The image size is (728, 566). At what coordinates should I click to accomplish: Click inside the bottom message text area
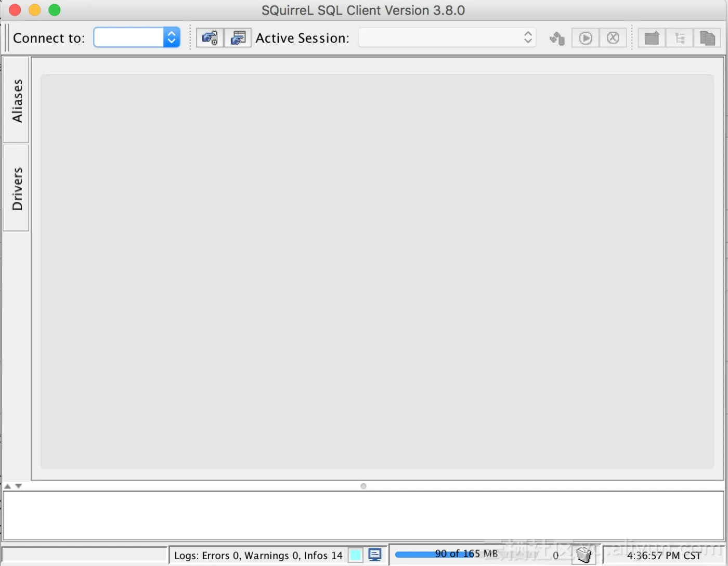coord(363,516)
